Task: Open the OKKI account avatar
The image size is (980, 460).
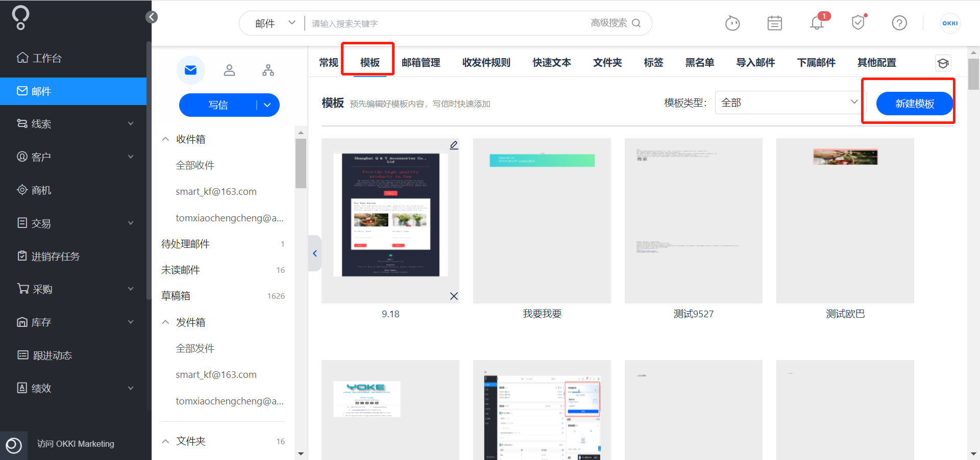Action: tap(950, 23)
